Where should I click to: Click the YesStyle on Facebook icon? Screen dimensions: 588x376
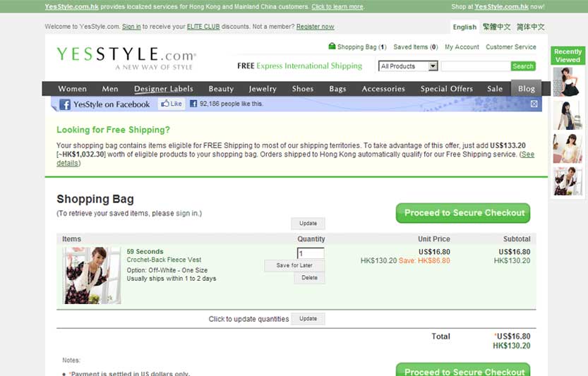pyautogui.click(x=65, y=104)
